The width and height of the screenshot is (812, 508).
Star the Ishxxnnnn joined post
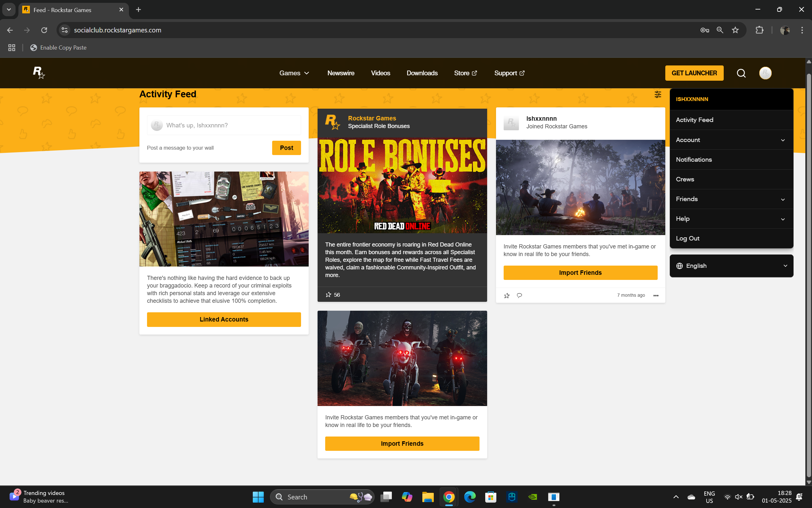point(507,295)
